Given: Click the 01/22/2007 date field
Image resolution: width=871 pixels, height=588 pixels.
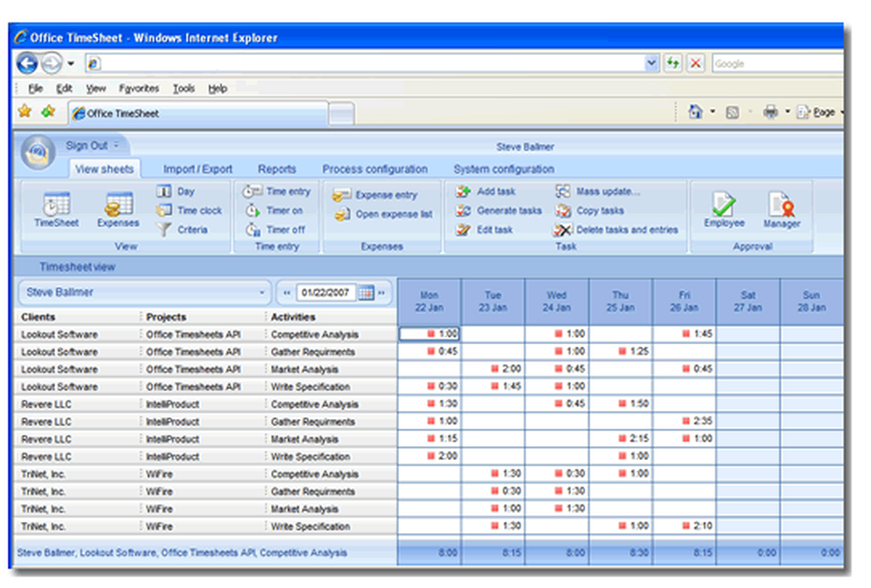Looking at the screenshot, I should [326, 293].
